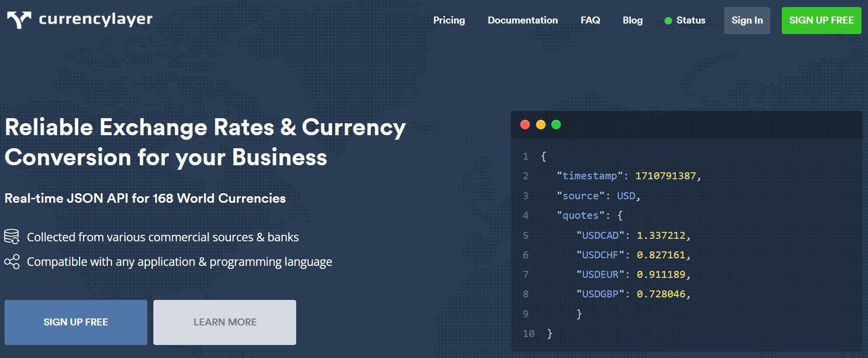
Task: Click the green dot in code window
Action: tap(556, 125)
